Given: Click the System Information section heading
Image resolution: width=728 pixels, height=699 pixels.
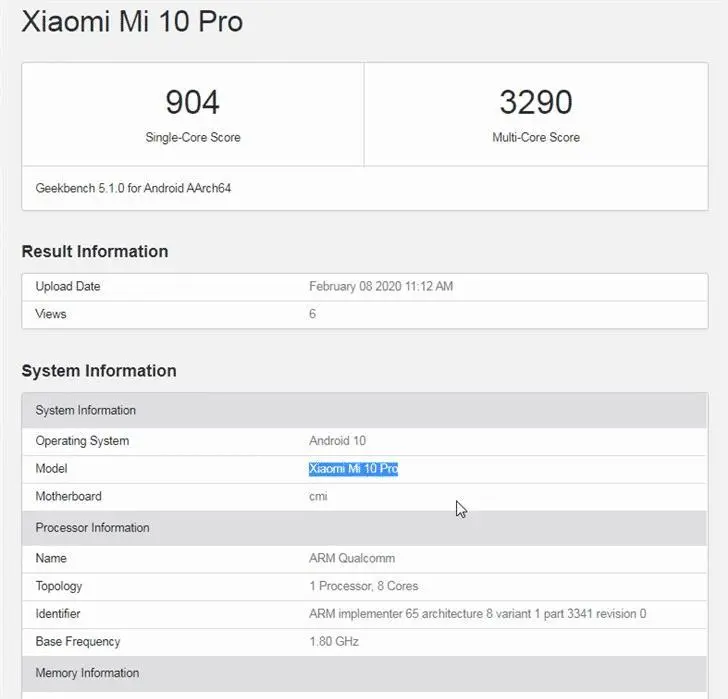Looking at the screenshot, I should click(99, 370).
